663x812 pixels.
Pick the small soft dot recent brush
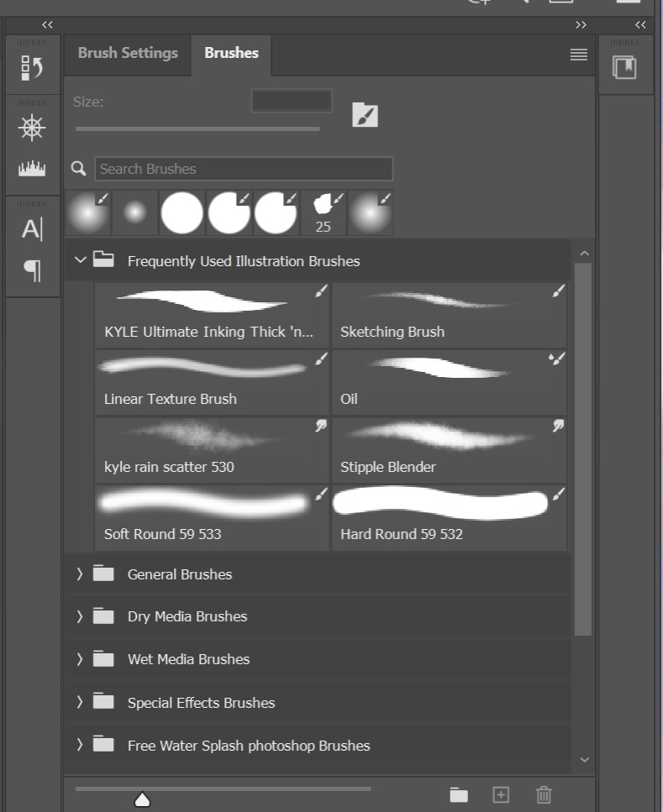tap(134, 212)
